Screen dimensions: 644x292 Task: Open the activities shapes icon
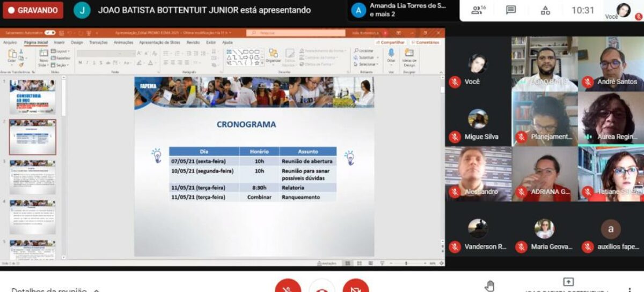(545, 10)
